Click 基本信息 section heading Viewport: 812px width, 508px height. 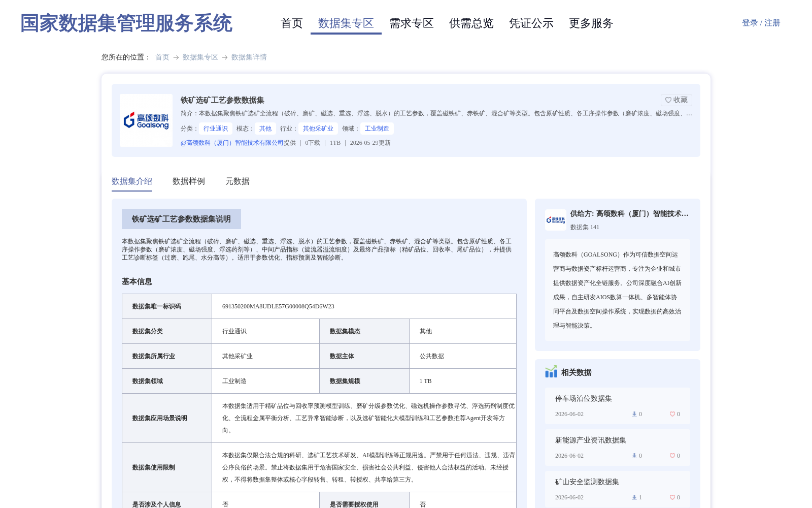click(137, 281)
